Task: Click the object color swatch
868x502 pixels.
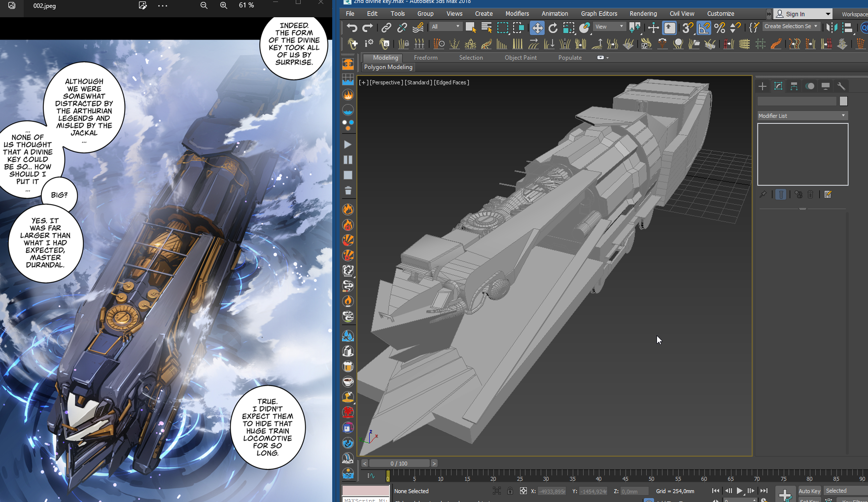Action: (843, 101)
